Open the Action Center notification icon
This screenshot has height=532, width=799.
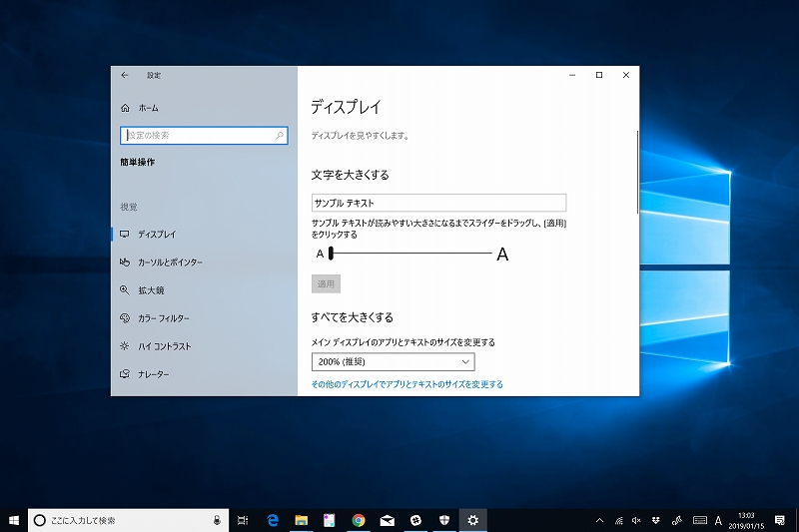[779, 520]
